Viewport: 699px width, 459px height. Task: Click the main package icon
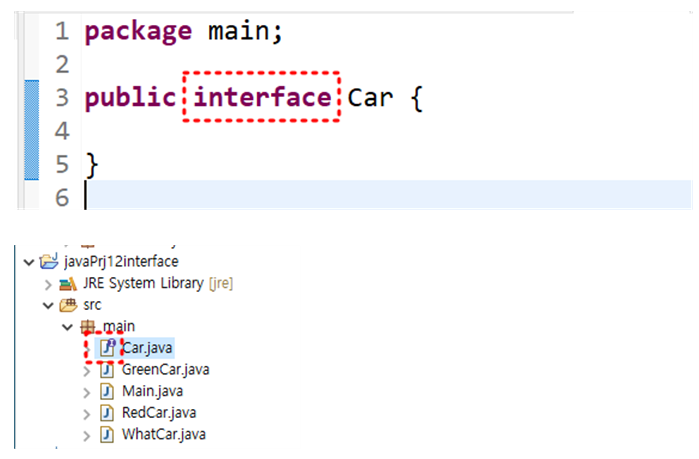[x=88, y=327]
